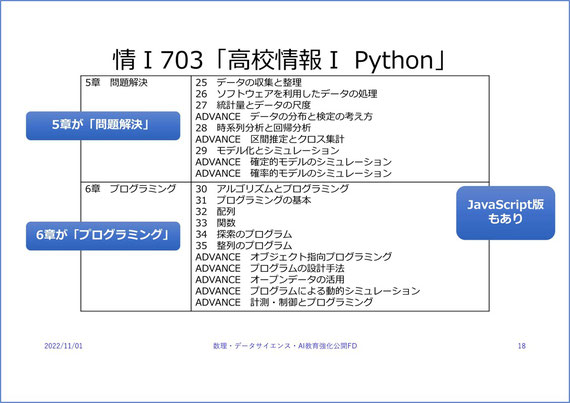Viewport: 570px width, 403px height.
Task: Select the line '30 アルゴリズムとプログラミング'
Action: click(x=272, y=189)
